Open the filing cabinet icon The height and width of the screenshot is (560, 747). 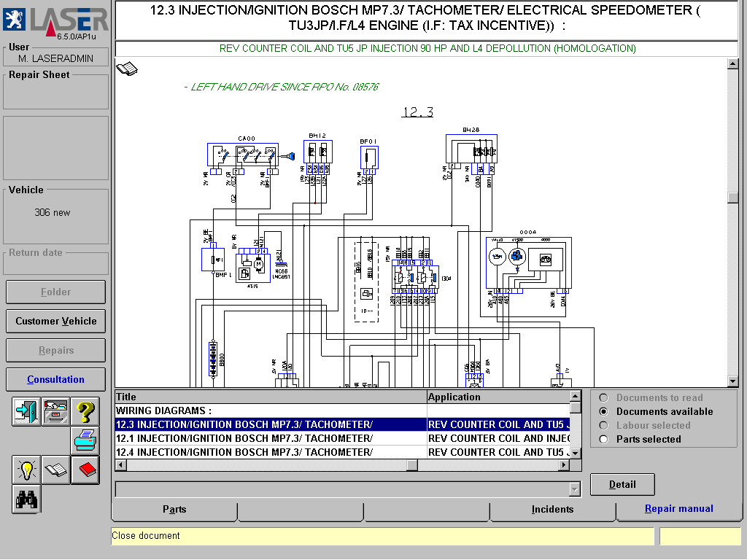click(55, 411)
